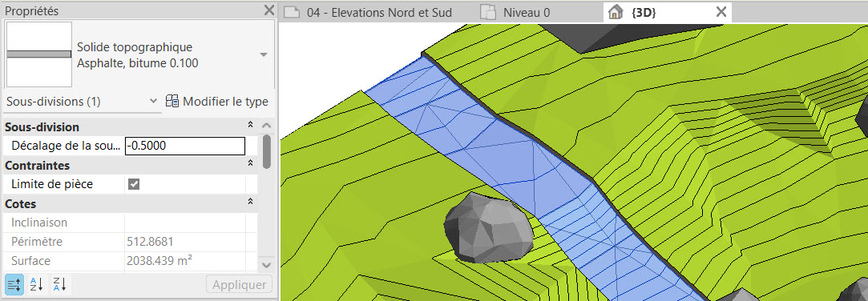This screenshot has width=868, height=301.
Task: Toggle the Limite de pièce checkbox
Action: [x=133, y=184]
